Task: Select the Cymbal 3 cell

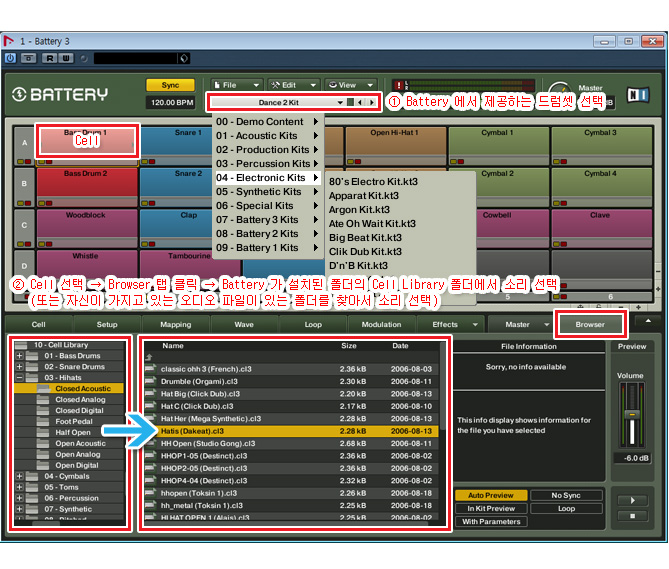Action: pos(602,145)
